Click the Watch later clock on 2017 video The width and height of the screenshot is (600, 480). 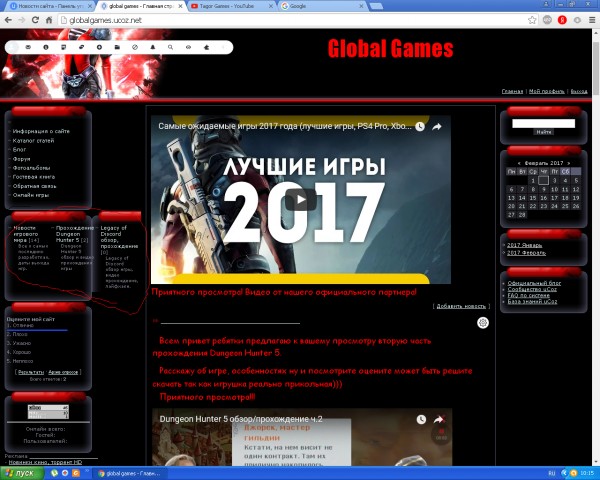click(x=420, y=127)
